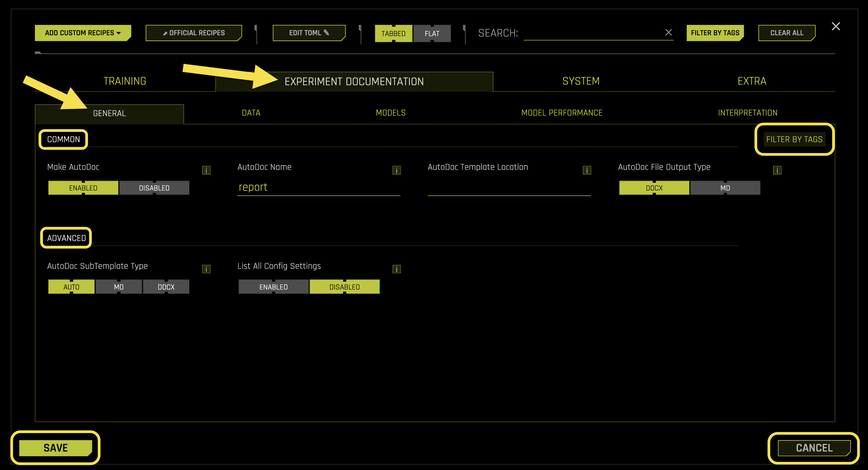The width and height of the screenshot is (868, 470).
Task: Switch to the SYSTEM tab
Action: (581, 81)
